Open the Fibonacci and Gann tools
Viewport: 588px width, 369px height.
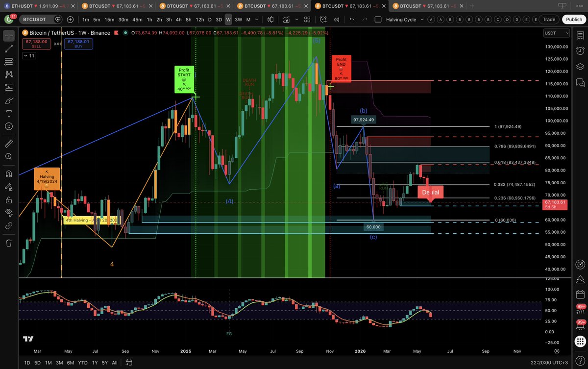(9, 62)
